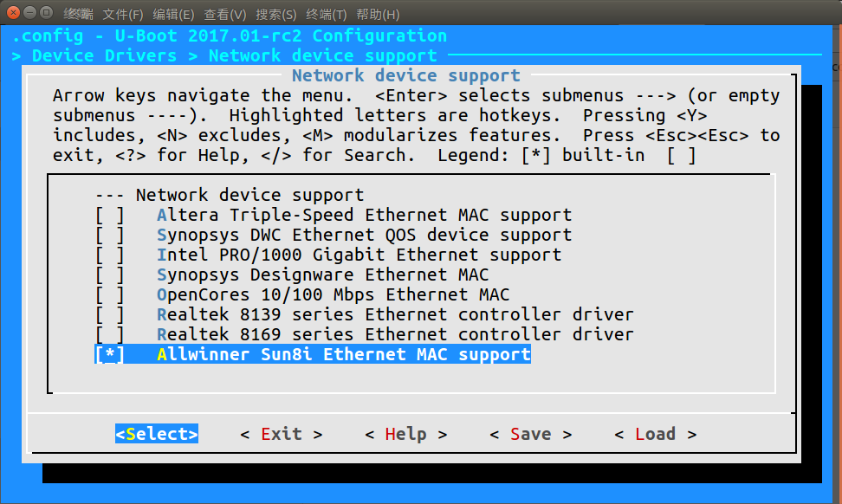This screenshot has width=842, height=504.
Task: Minimize the terminal window
Action: (x=29, y=15)
